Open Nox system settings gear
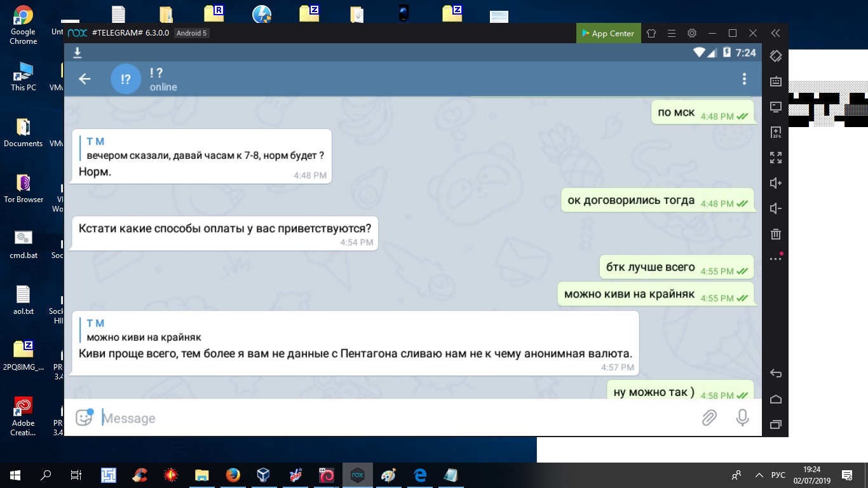The image size is (868, 488). [x=692, y=33]
